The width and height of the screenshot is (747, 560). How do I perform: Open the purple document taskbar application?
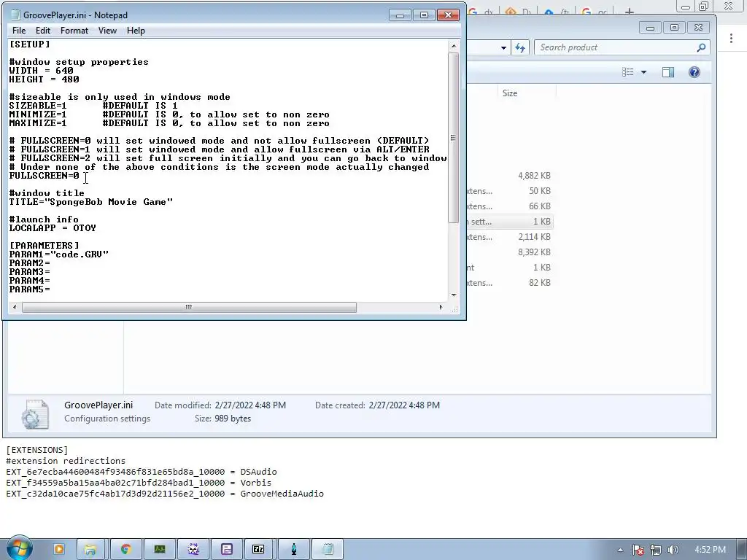pos(226,549)
